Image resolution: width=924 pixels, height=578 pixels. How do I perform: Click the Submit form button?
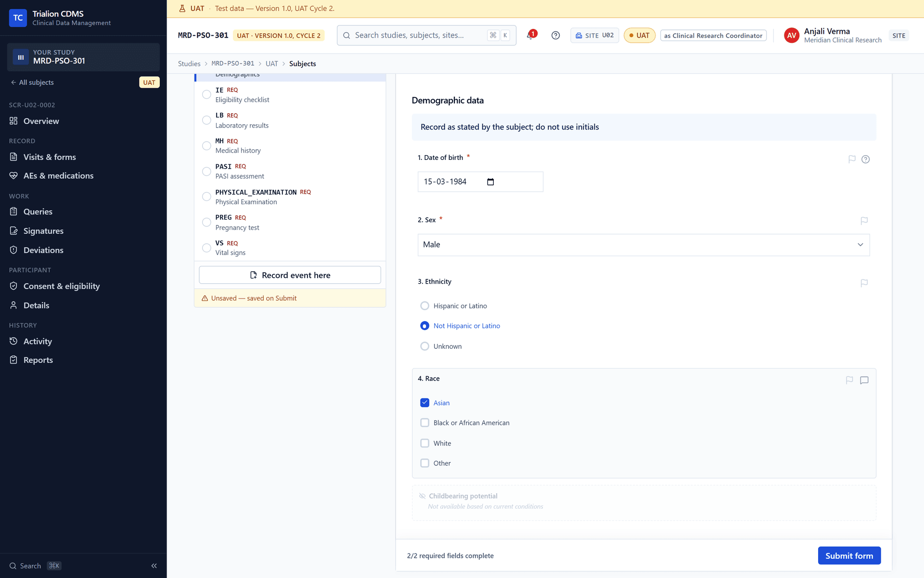(849, 555)
